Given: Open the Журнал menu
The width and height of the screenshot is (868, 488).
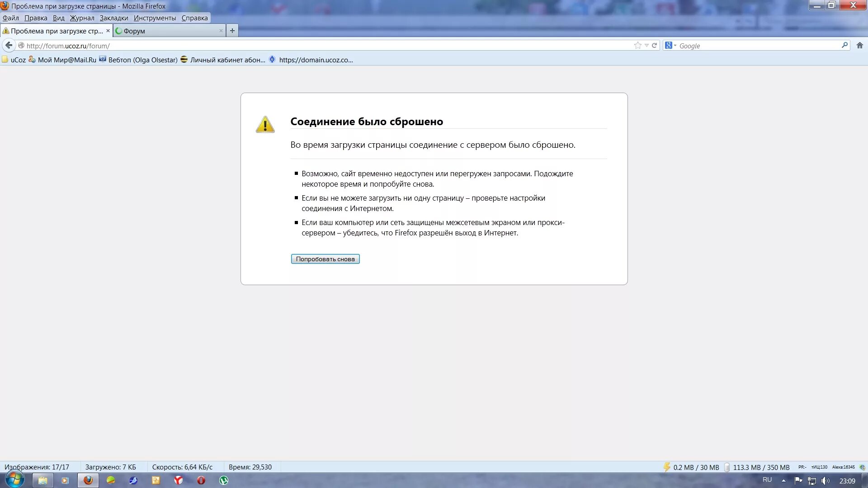Looking at the screenshot, I should click(82, 18).
